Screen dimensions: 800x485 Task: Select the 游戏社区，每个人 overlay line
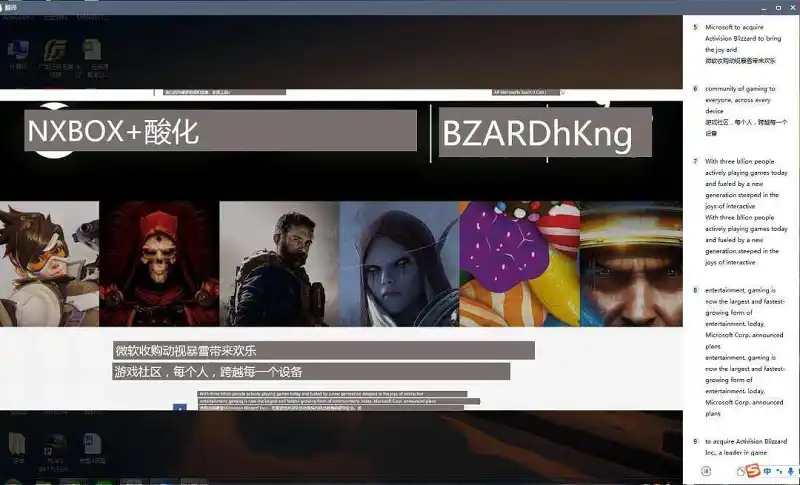tap(311, 371)
